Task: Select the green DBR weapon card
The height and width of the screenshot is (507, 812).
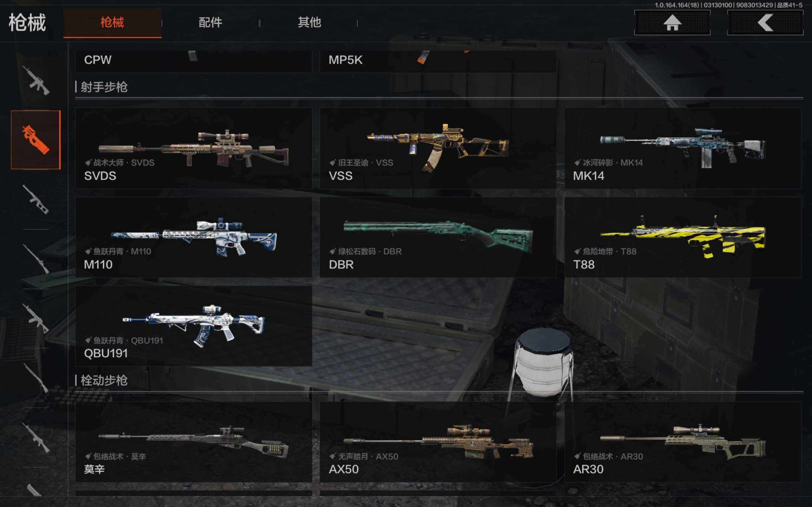Action: coord(438,237)
